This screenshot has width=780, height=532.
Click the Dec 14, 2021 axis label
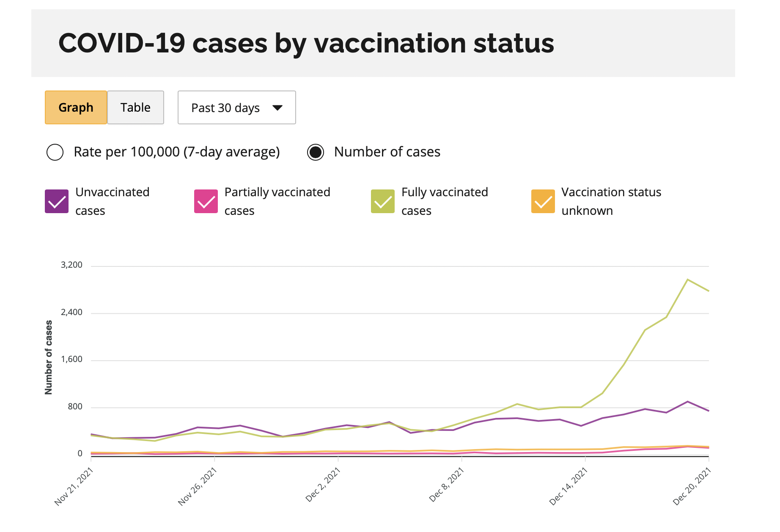click(x=569, y=486)
